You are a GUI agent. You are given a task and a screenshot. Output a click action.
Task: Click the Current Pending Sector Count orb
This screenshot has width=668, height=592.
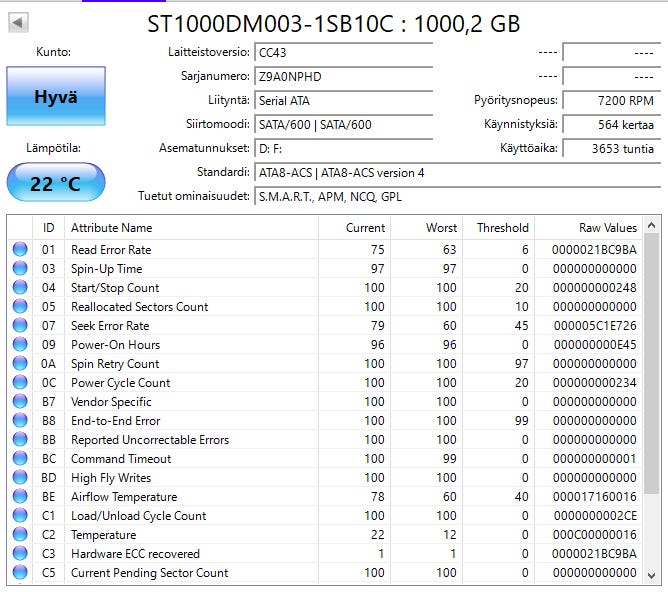pos(20,573)
